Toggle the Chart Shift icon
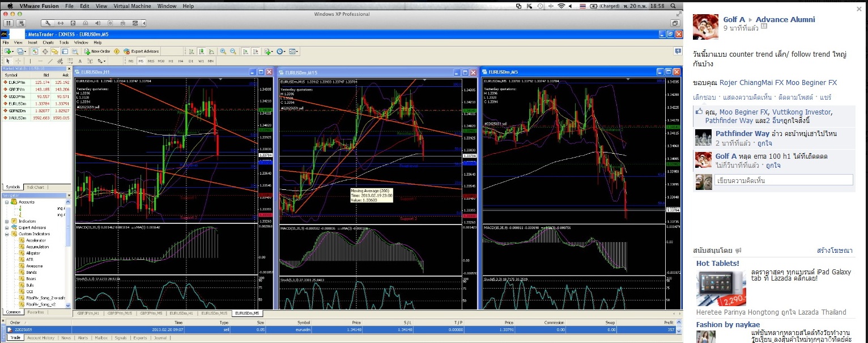The image size is (868, 343). tap(256, 51)
